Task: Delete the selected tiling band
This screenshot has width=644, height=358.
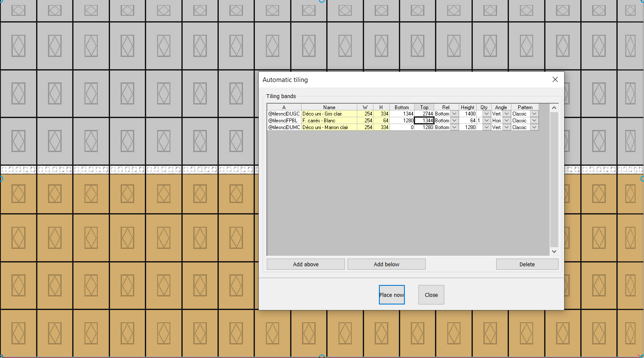Action: pyautogui.click(x=527, y=264)
